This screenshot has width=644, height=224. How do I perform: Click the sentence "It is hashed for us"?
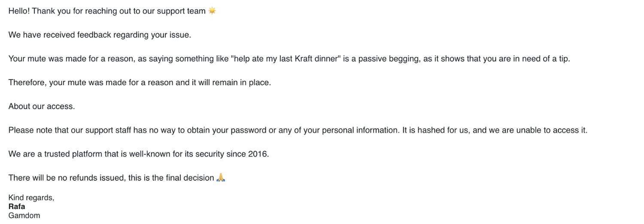(435, 130)
